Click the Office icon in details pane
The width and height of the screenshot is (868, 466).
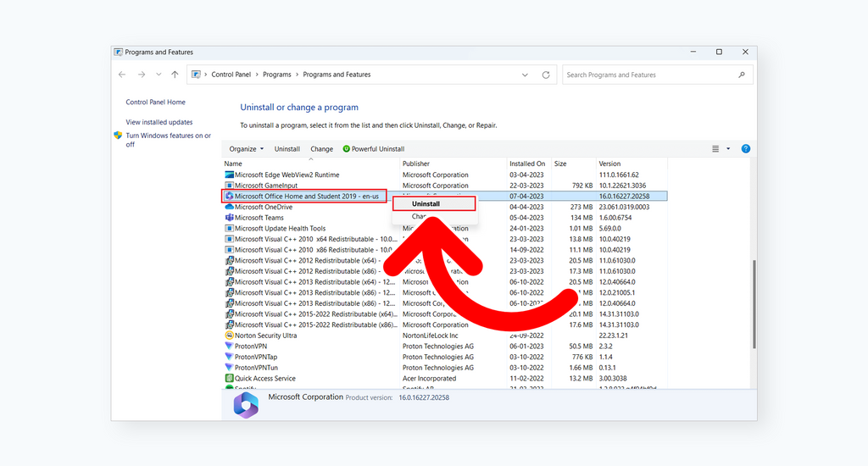tap(247, 406)
